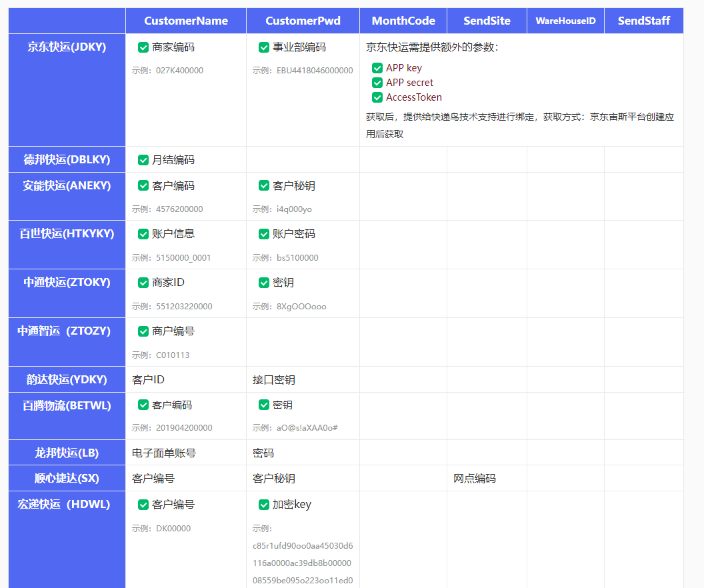Click checkbox icon beside 账户密码
The width and height of the screenshot is (704, 588).
click(264, 234)
